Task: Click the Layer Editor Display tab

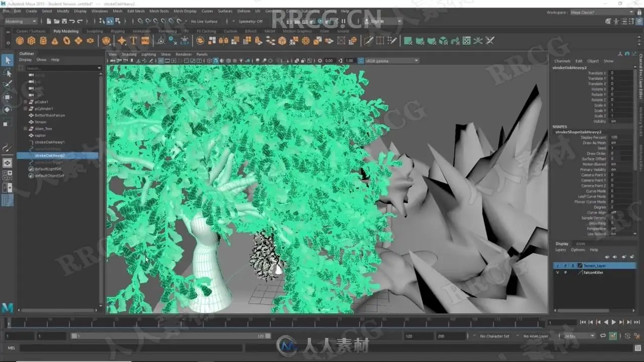Action: point(562,243)
